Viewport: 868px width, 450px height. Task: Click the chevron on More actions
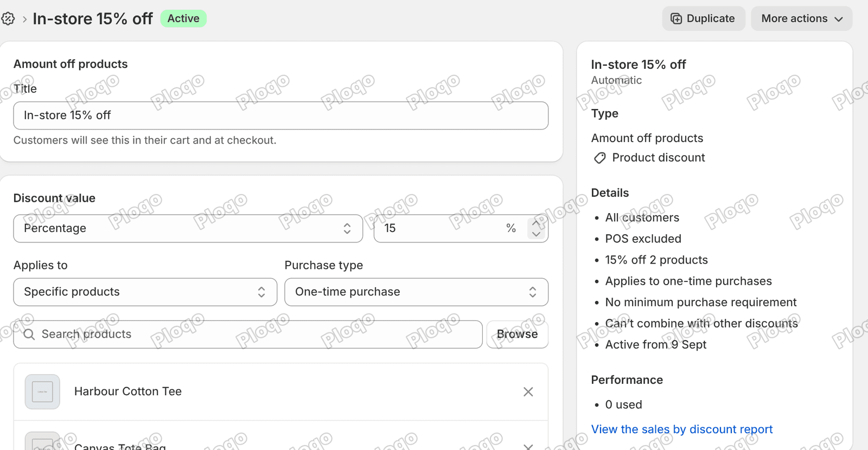(x=839, y=19)
